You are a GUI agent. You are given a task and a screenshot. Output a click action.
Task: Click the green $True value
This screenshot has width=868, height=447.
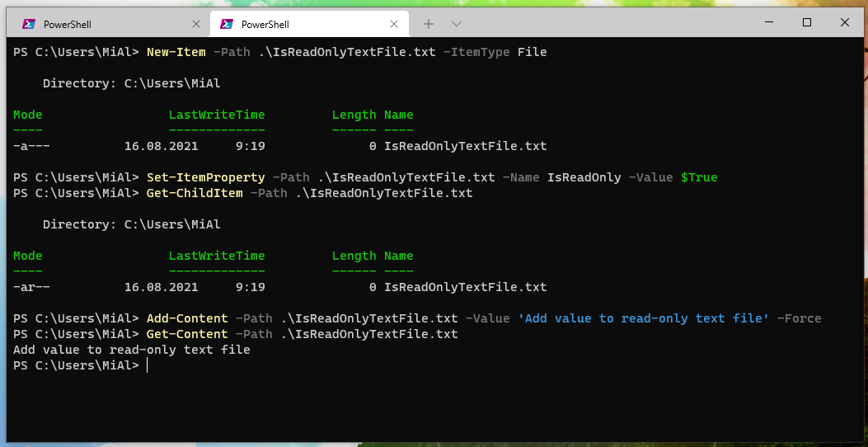(698, 177)
